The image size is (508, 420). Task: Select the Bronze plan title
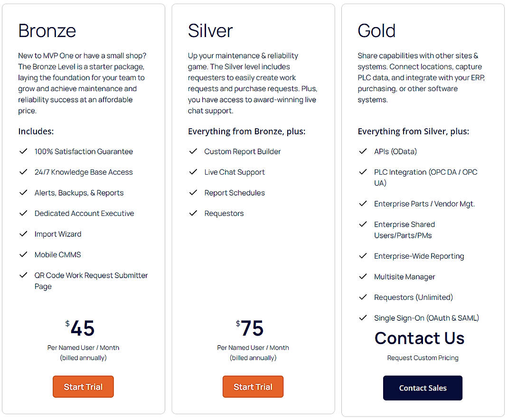47,30
